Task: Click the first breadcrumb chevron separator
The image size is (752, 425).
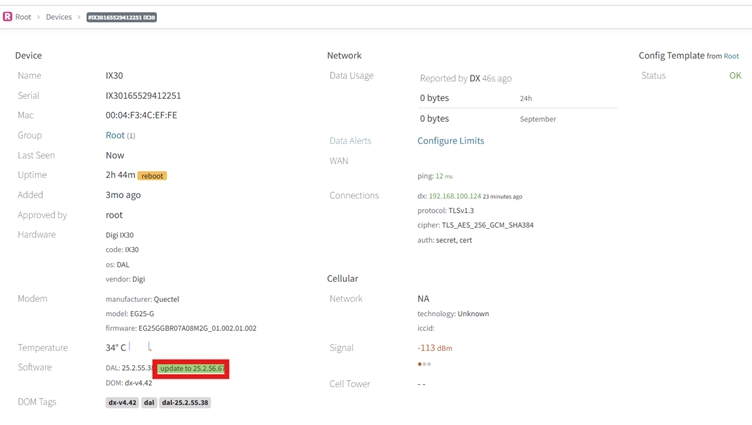Action: [39, 17]
